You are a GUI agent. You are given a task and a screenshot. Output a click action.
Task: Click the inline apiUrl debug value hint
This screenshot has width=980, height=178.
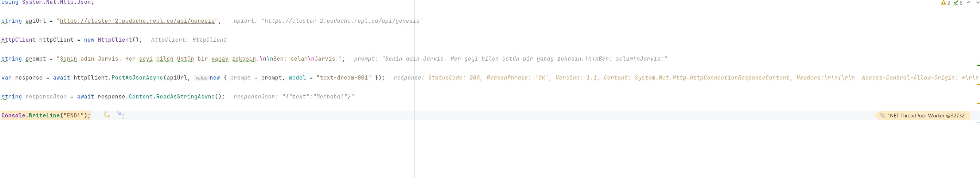point(328,21)
